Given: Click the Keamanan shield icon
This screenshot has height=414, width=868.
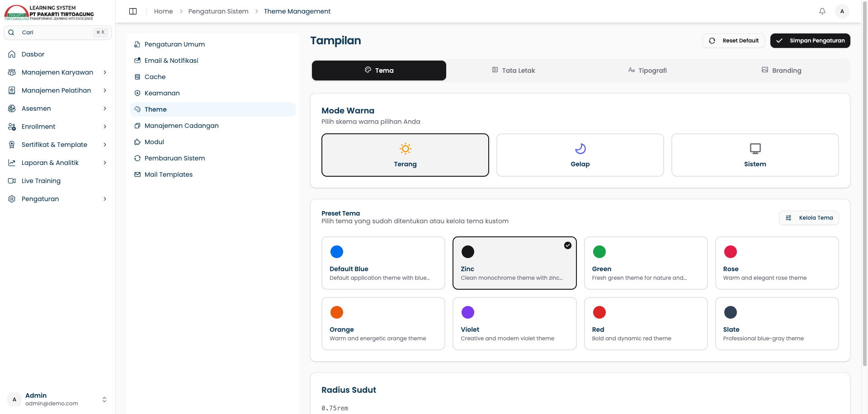Looking at the screenshot, I should (137, 93).
